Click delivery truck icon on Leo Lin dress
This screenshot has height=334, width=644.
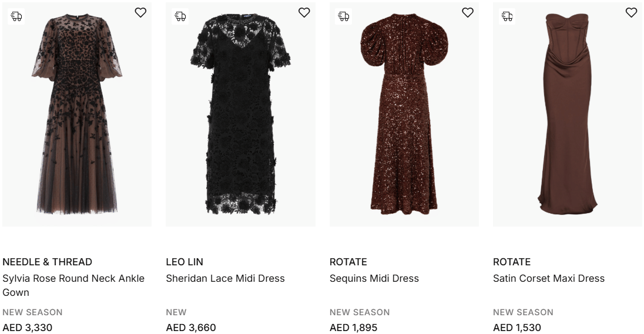[x=180, y=16]
